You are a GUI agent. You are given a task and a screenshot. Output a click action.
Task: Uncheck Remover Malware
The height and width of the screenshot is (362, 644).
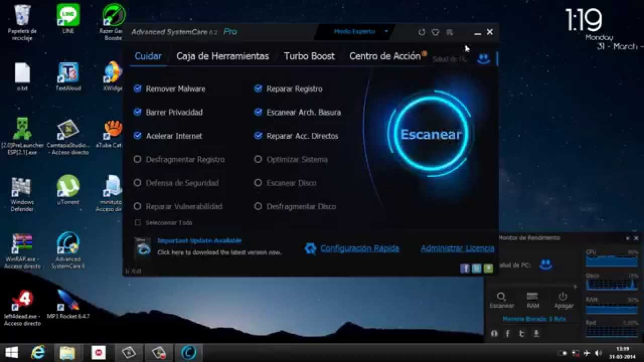137,88
